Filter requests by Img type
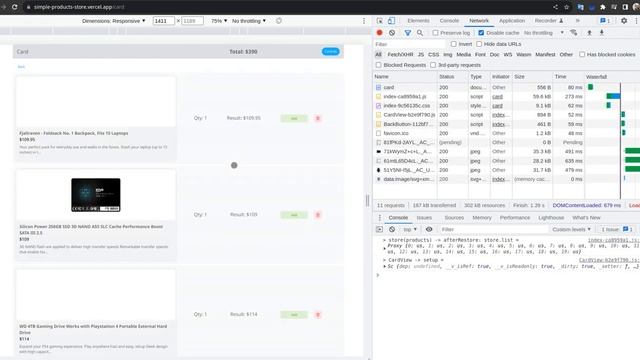Screen dimensions: 640x360 tap(448, 54)
